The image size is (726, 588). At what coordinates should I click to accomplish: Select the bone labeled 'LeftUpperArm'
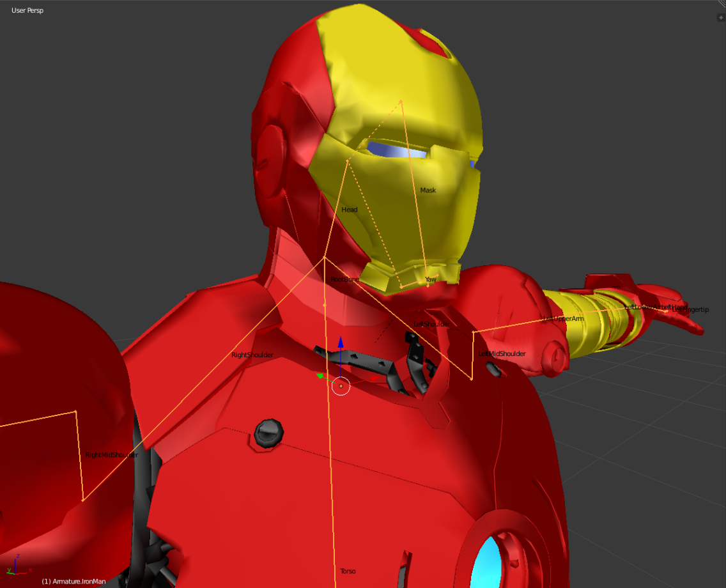point(564,318)
